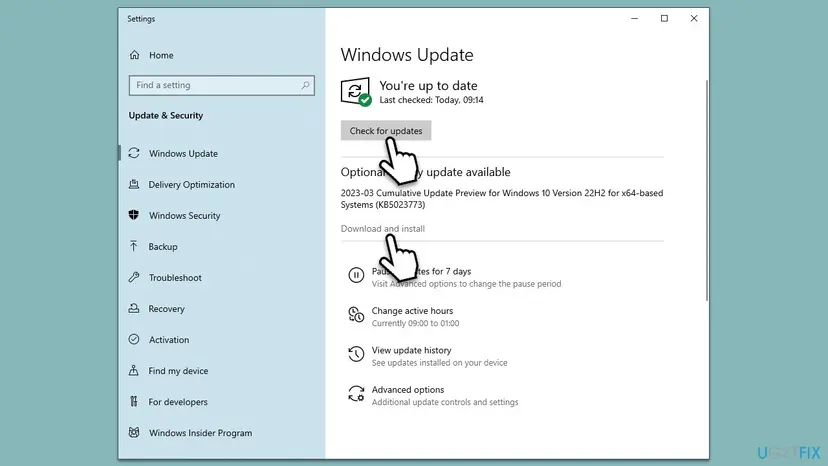The width and height of the screenshot is (828, 466).
Task: Click the Advanced options gear-arrows icon
Action: [x=356, y=394]
